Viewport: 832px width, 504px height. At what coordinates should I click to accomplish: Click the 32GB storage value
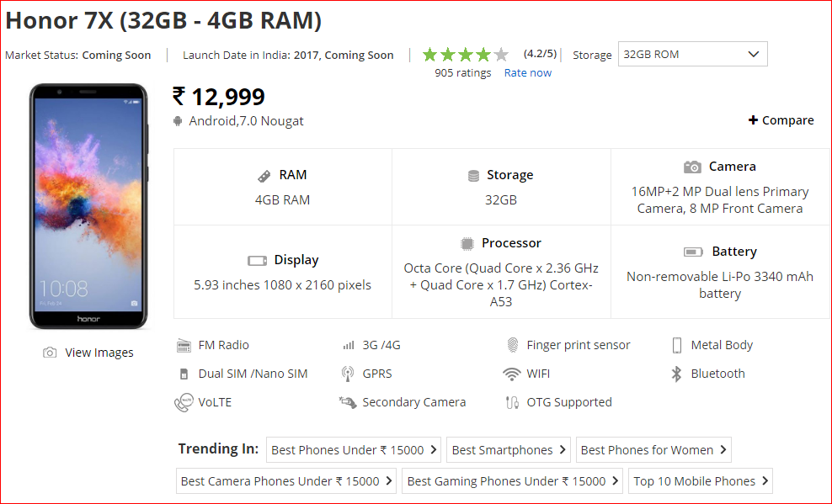tap(501, 200)
